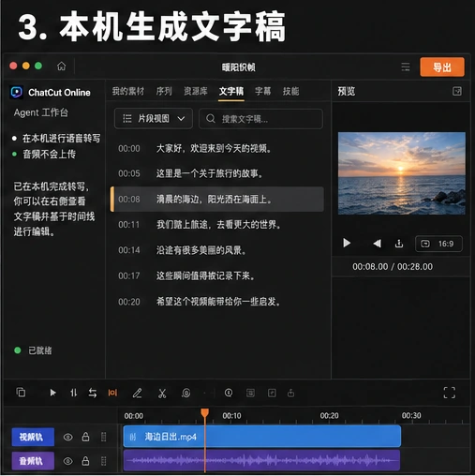Click the square frame toolbar icon
The height and width of the screenshot is (476, 475).
[x=272, y=393]
